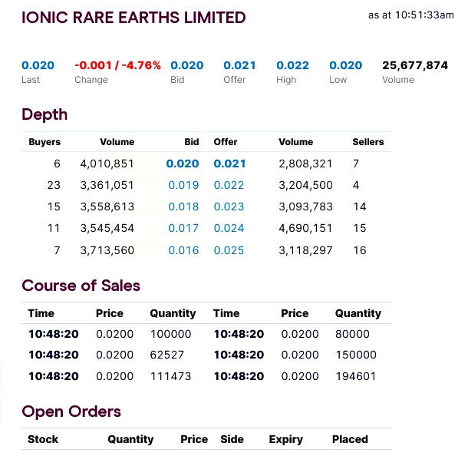Click the Expiry column header in Open Orders

(285, 440)
